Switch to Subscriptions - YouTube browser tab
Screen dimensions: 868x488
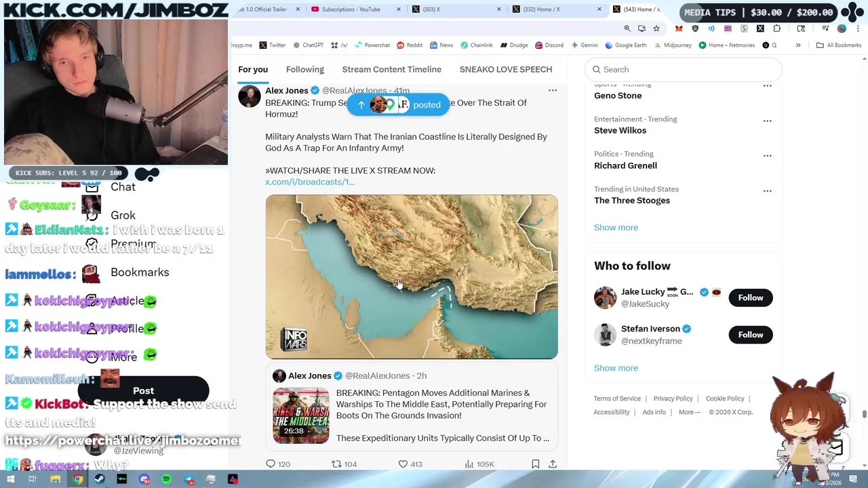[351, 9]
